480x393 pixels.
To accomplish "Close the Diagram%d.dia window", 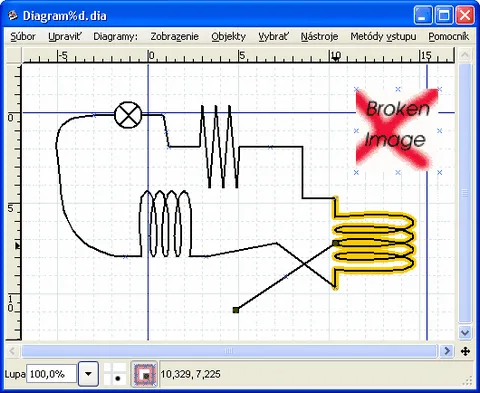I will (x=465, y=15).
